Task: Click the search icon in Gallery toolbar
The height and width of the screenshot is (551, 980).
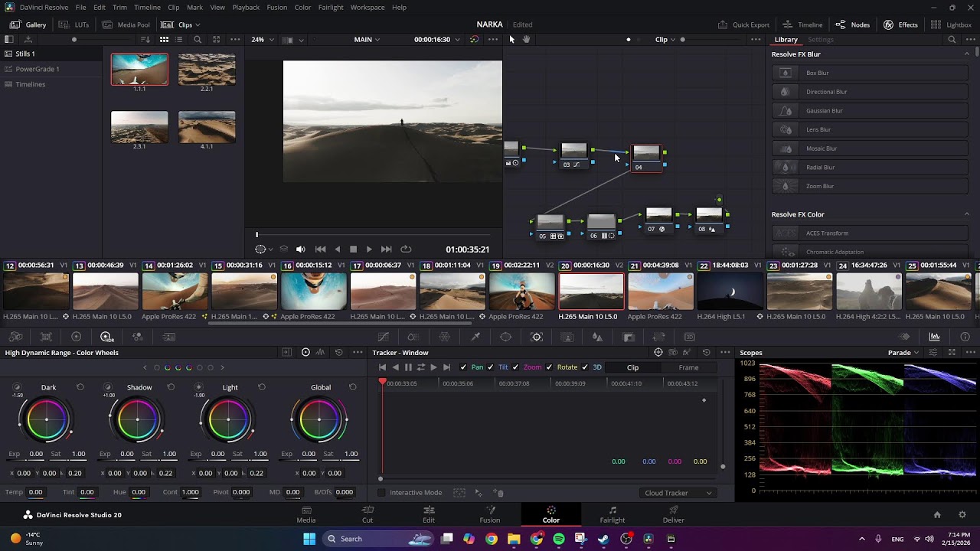Action: pyautogui.click(x=198, y=39)
